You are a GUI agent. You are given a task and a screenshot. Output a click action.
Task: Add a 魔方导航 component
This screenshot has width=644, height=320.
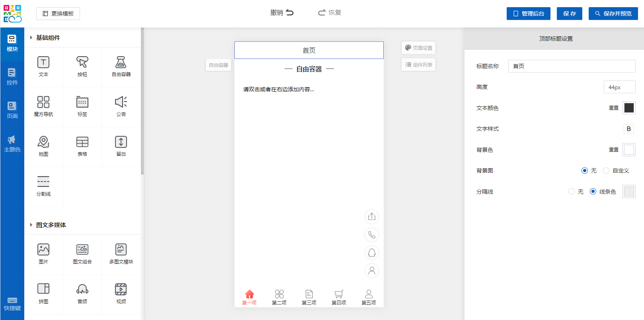click(43, 106)
